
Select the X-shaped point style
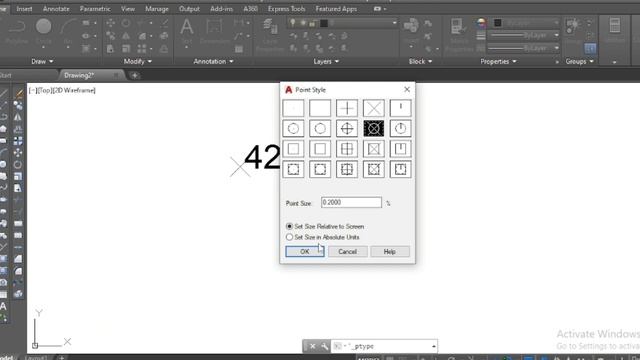pos(373,108)
